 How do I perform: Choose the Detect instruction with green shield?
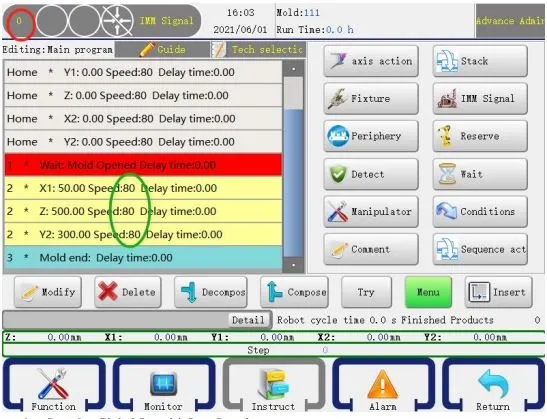click(x=371, y=174)
